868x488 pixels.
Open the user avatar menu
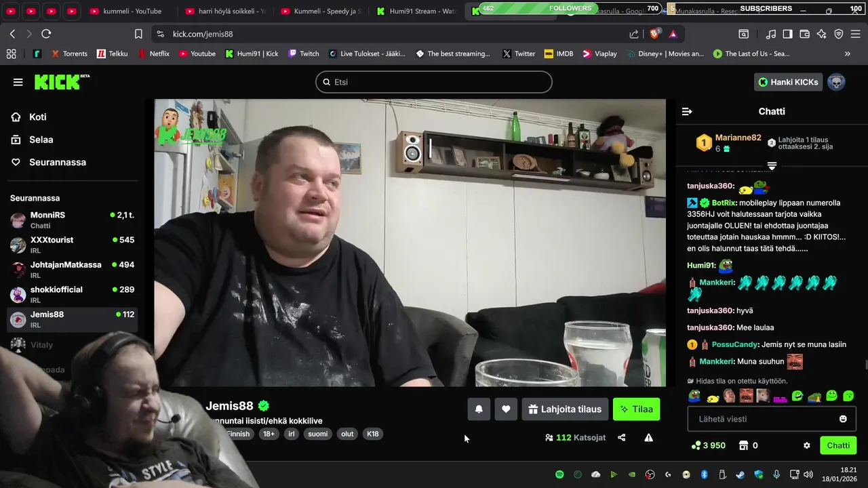836,82
